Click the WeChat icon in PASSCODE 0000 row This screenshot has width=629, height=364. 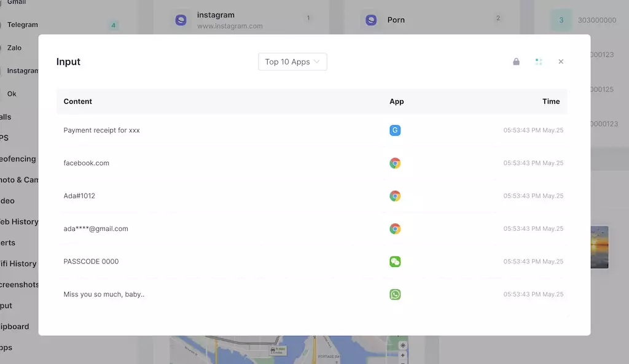(395, 261)
